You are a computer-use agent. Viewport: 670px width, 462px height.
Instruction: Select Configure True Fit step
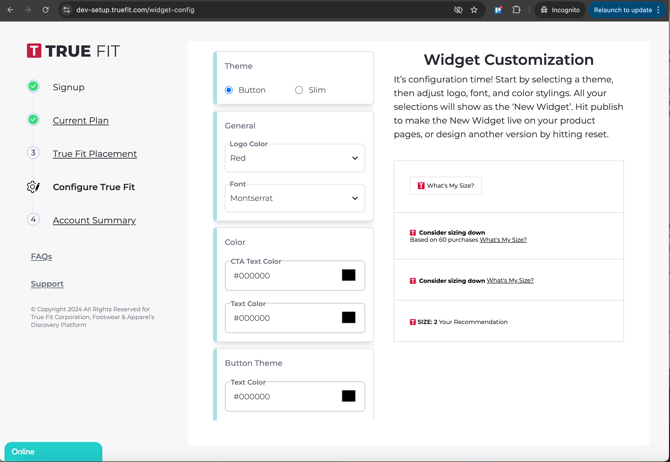tap(94, 187)
